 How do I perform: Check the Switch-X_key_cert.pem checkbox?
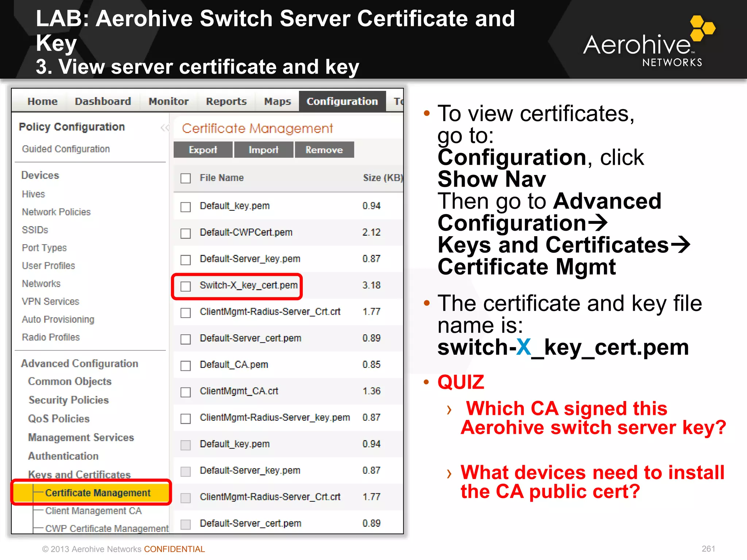coord(186,286)
